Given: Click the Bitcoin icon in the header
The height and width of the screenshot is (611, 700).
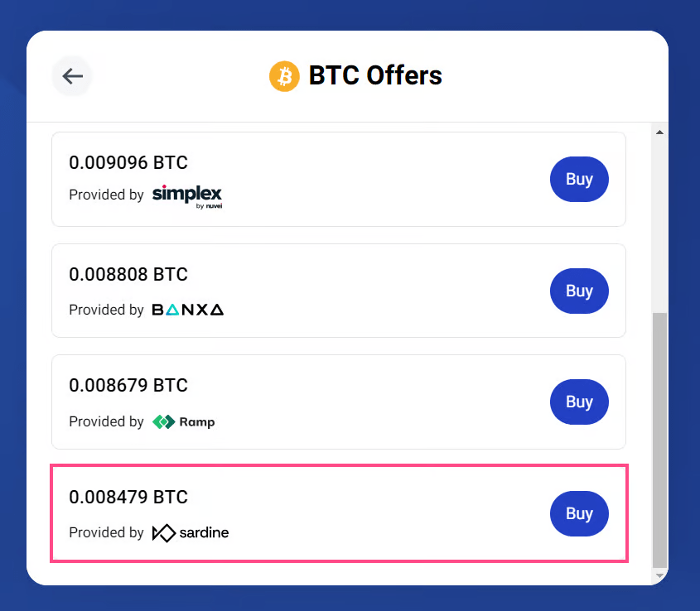Looking at the screenshot, I should click(x=285, y=76).
